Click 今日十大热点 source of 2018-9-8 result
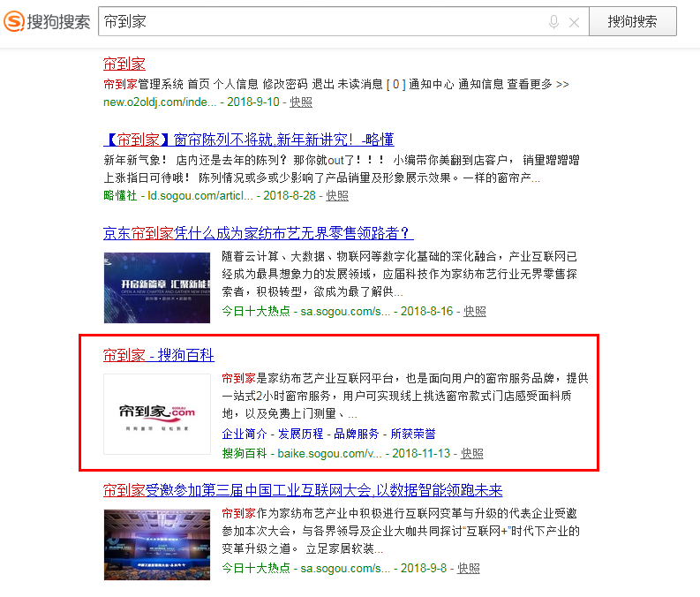Screen dimensions: 700x597 (x=256, y=569)
